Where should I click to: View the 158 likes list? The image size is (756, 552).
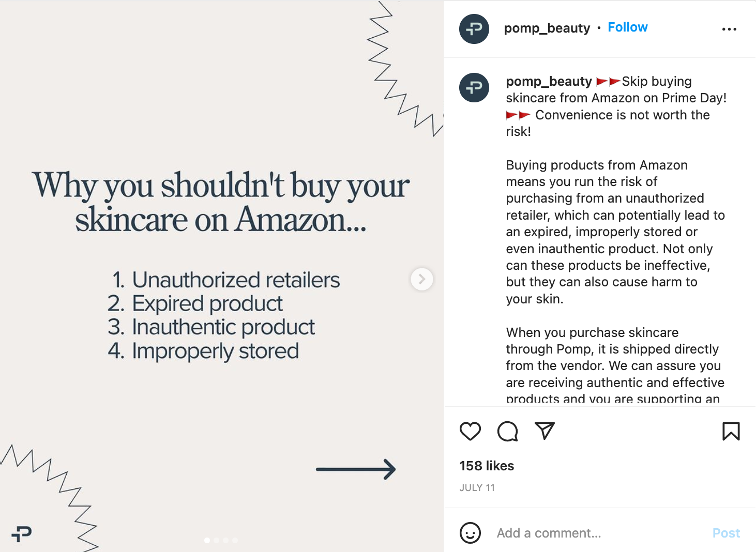click(487, 466)
